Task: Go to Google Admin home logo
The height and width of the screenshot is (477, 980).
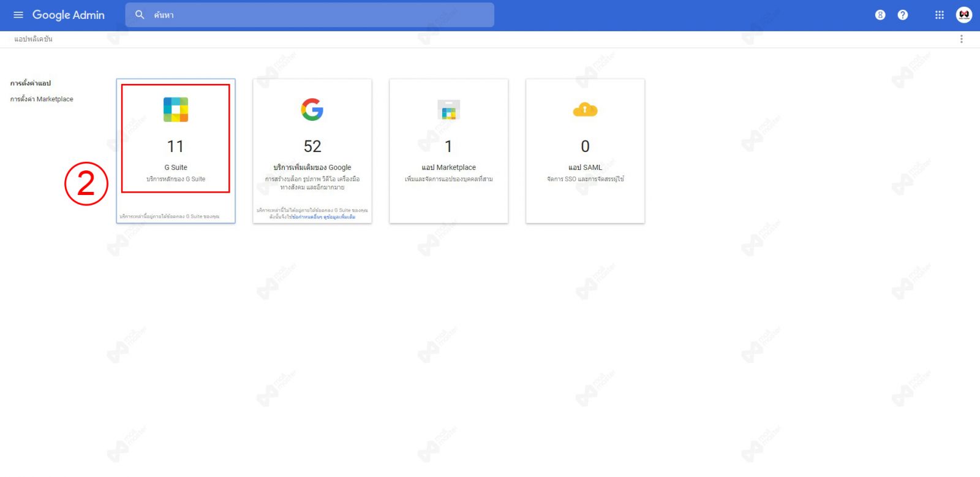Action: (69, 15)
